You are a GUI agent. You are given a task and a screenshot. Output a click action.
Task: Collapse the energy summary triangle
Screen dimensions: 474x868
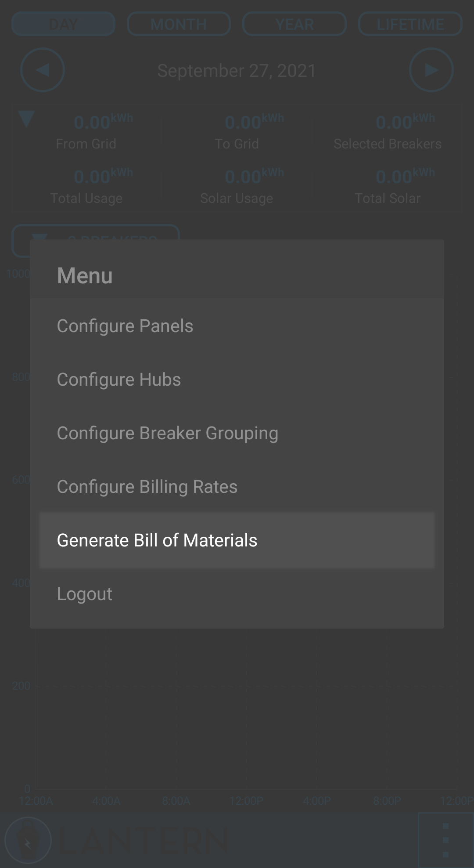[26, 119]
